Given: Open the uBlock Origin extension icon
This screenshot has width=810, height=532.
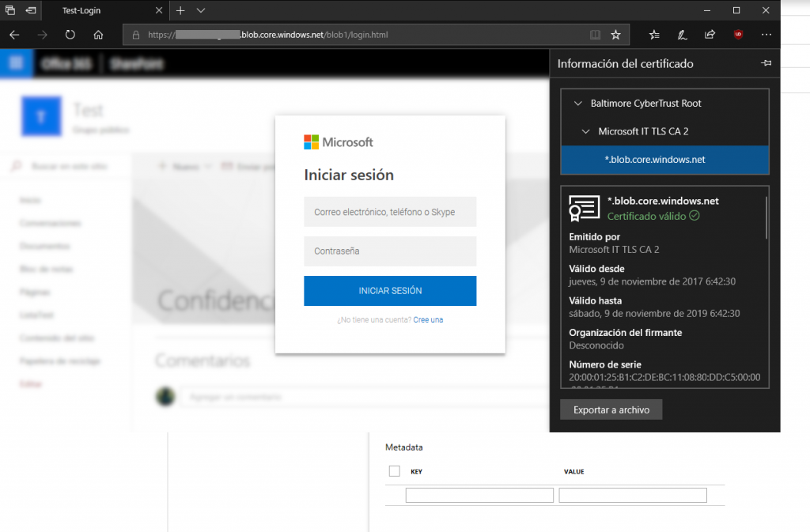Looking at the screenshot, I should tap(738, 35).
